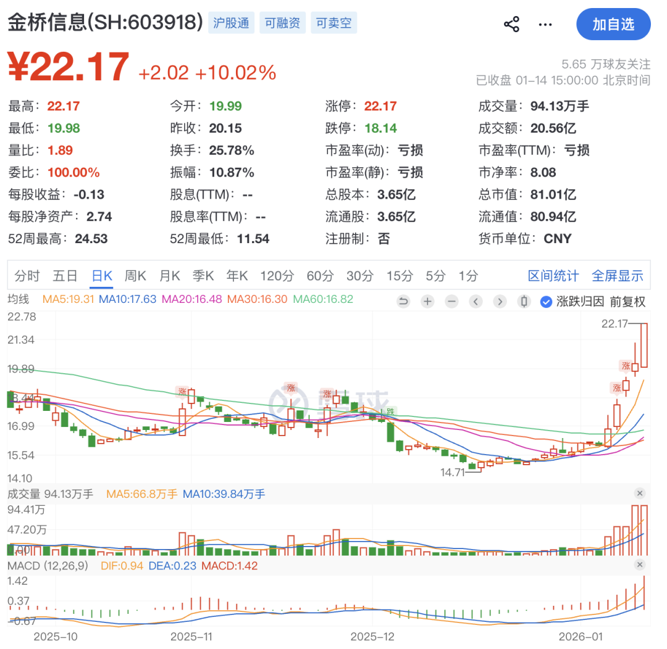Click the 均线 moving average settings label
Screen dimensions: 667x649
(19, 298)
